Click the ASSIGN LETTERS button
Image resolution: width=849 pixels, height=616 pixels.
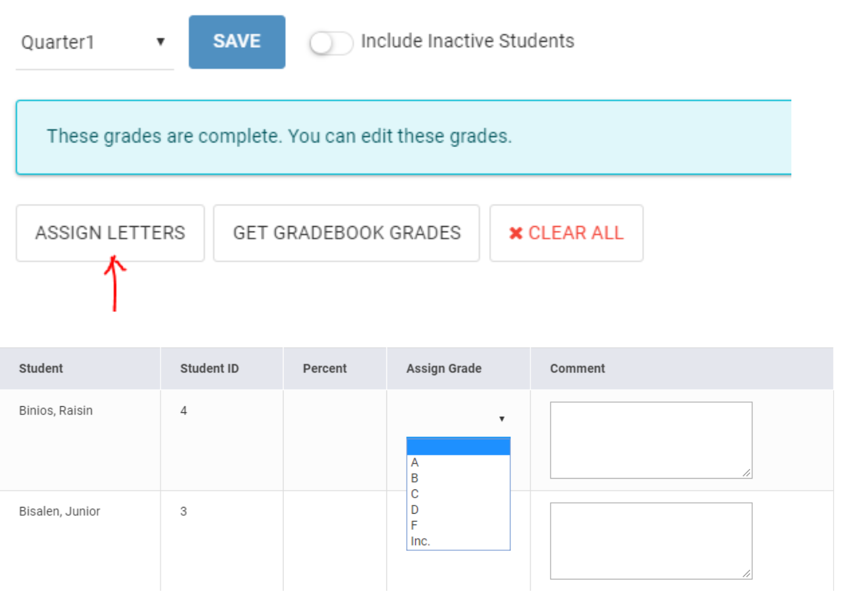[x=110, y=233]
